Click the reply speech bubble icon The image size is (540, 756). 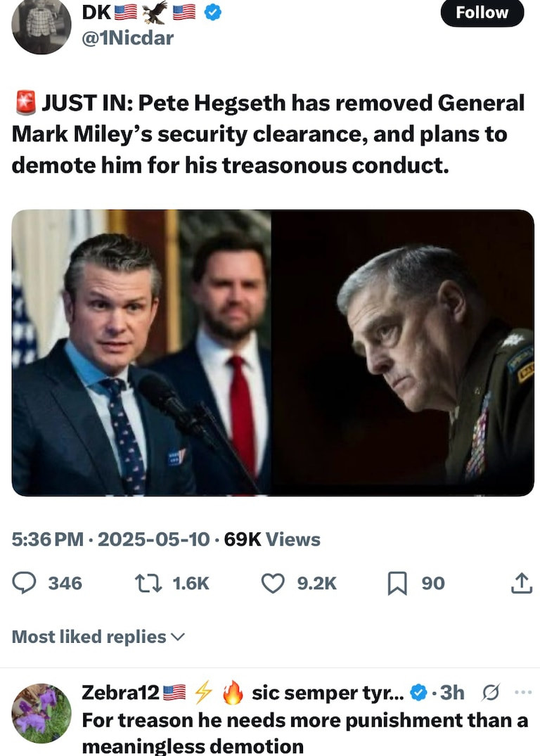tap(26, 583)
